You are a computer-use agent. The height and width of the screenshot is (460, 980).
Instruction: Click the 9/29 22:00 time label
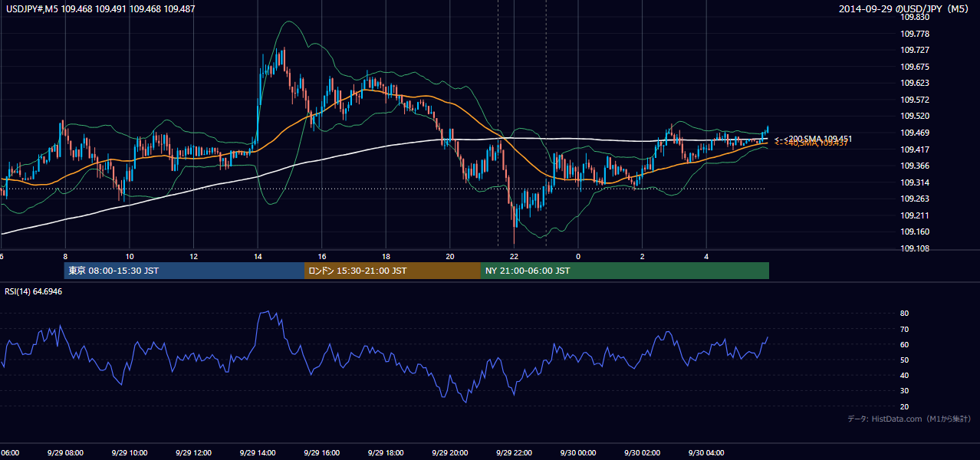[514, 453]
